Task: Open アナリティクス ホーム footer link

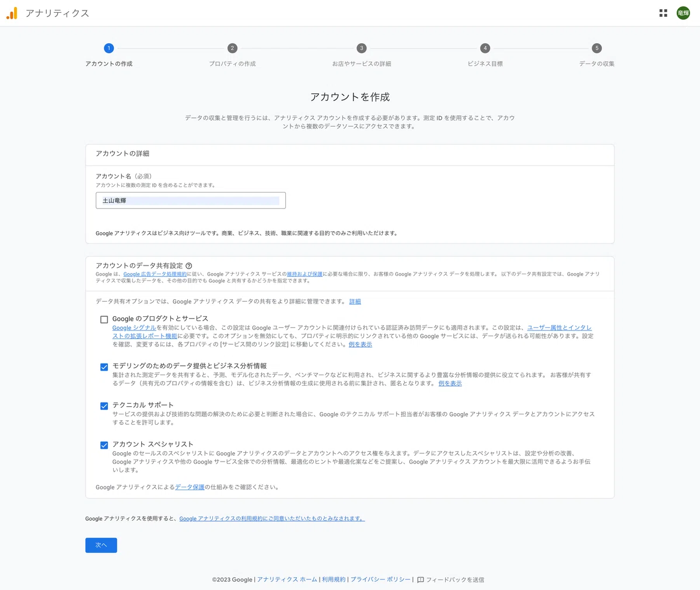Action: tap(287, 580)
